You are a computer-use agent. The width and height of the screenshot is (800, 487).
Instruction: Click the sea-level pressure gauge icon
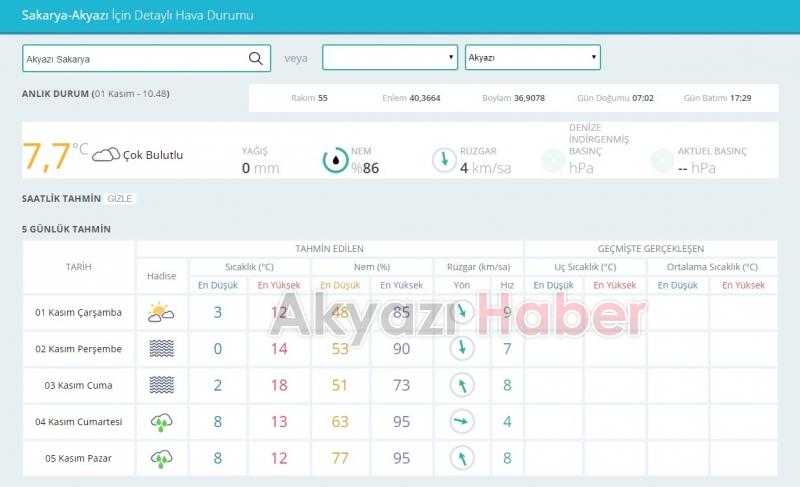pyautogui.click(x=553, y=160)
